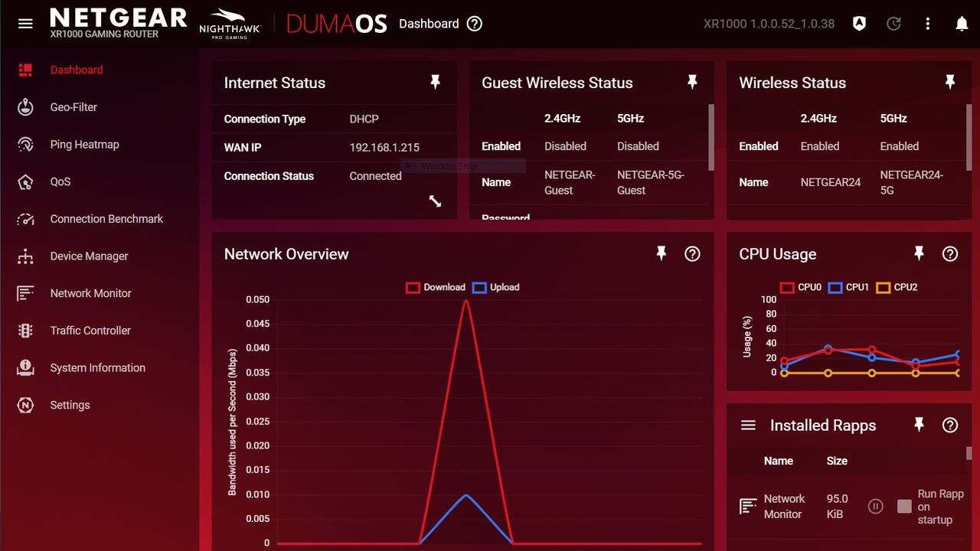Toggle Download series in chart legend
This screenshot has width=980, height=551.
436,288
